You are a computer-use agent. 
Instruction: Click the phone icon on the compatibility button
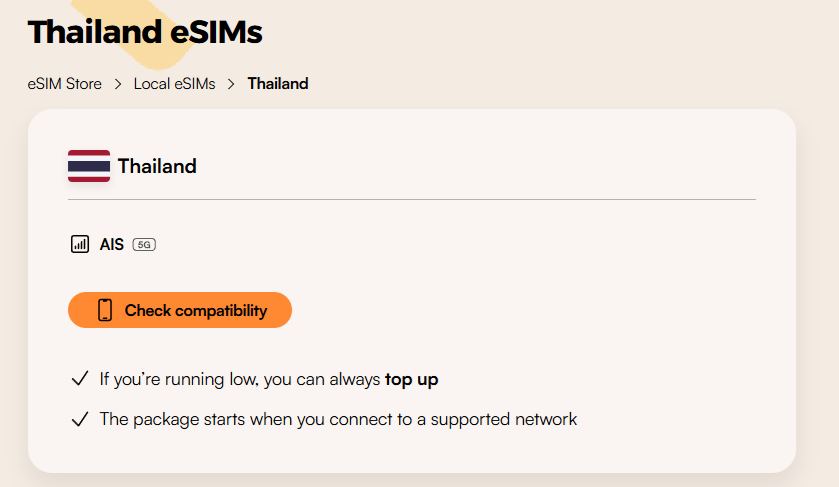[x=105, y=310]
